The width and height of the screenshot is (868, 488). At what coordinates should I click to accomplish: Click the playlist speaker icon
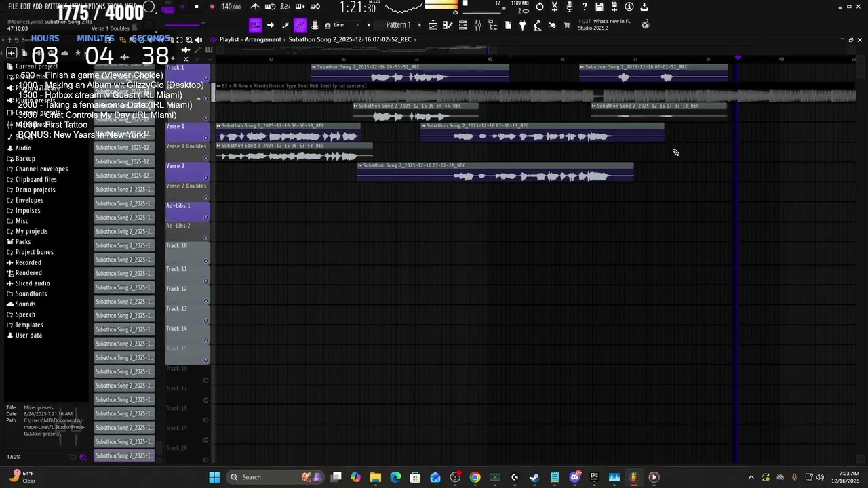coord(199,40)
